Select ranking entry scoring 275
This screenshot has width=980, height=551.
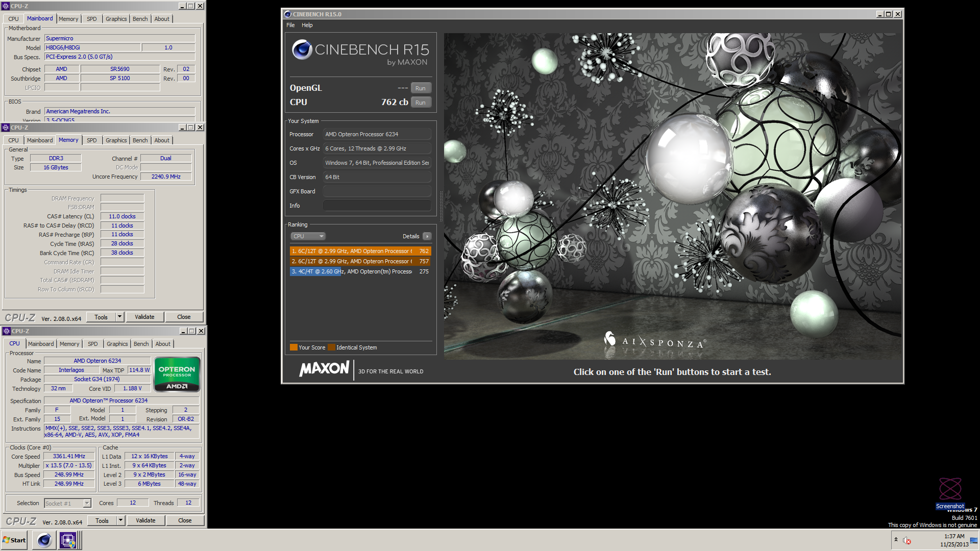pos(360,271)
